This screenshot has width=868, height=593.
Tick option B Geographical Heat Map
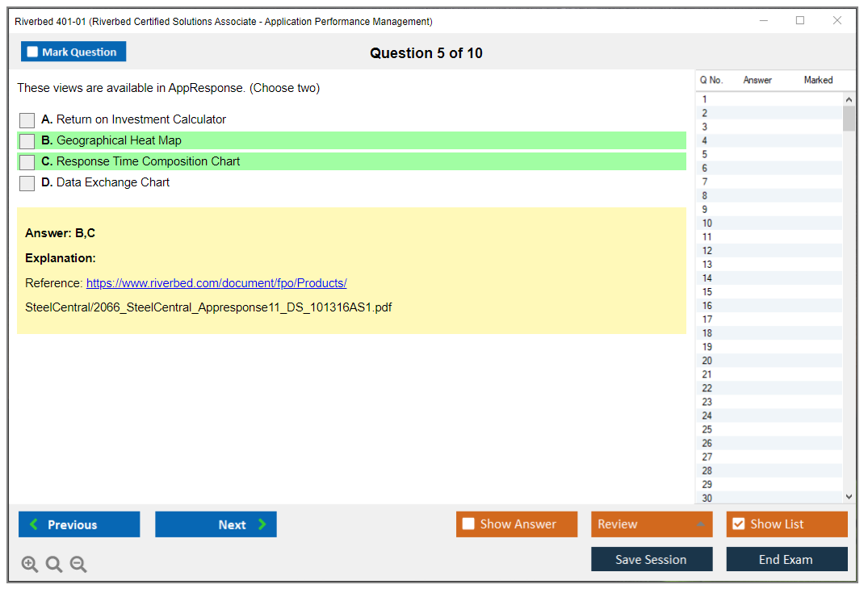[27, 141]
